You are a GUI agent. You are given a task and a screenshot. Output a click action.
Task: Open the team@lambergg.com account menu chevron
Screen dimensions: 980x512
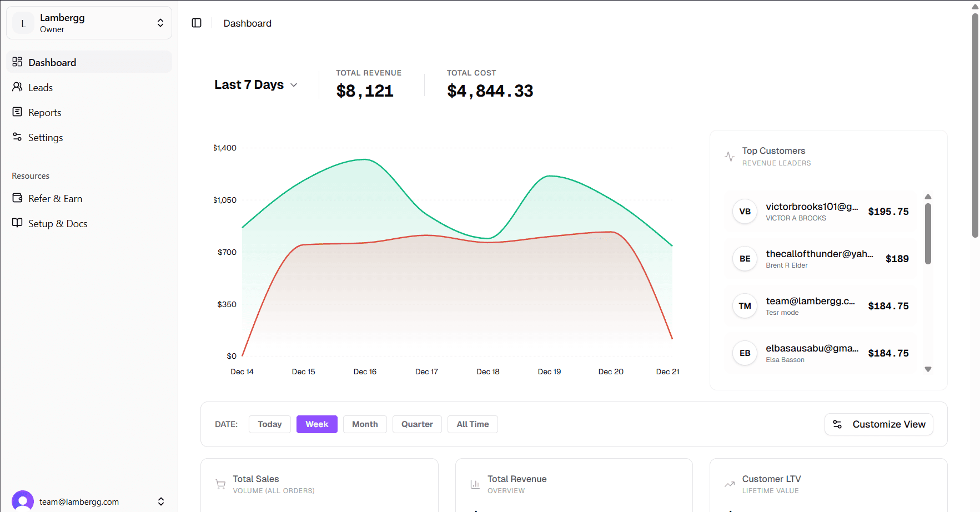pos(160,501)
